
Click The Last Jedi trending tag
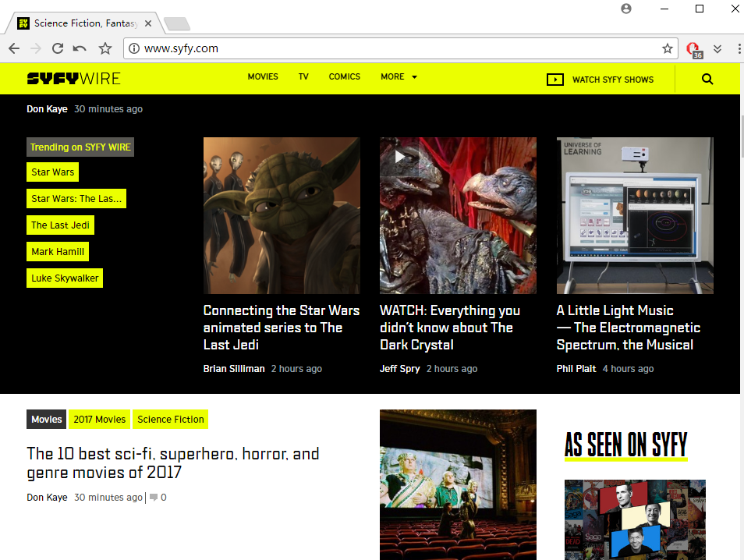point(60,225)
